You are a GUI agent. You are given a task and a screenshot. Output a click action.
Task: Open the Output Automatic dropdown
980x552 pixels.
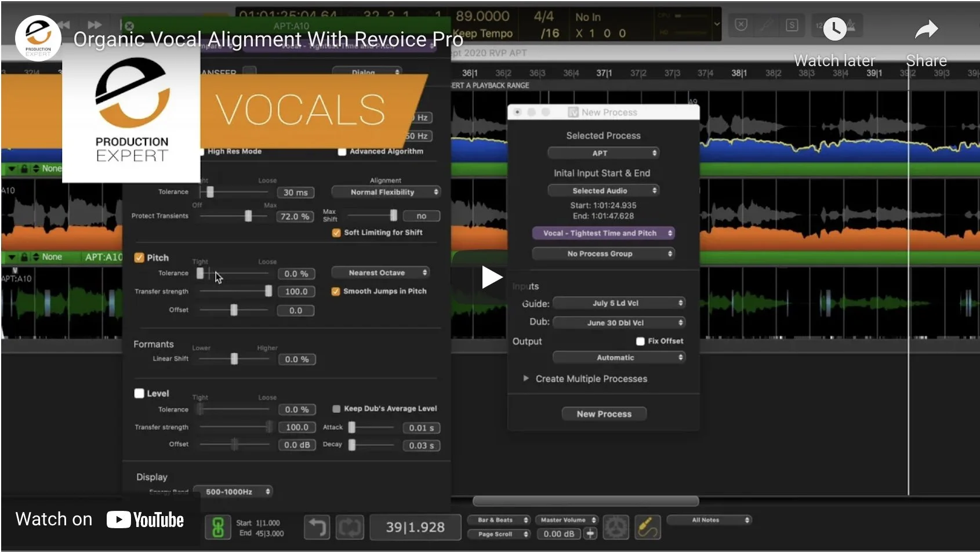619,357
